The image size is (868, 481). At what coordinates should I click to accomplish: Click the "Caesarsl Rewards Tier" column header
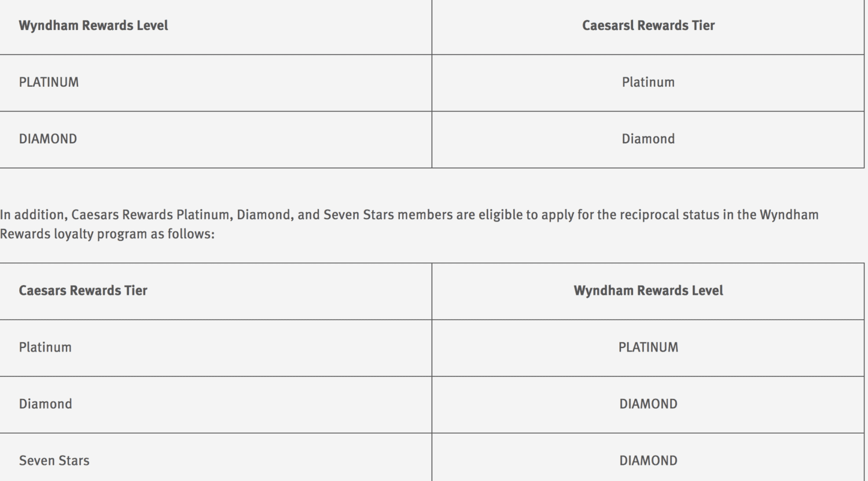coord(648,25)
